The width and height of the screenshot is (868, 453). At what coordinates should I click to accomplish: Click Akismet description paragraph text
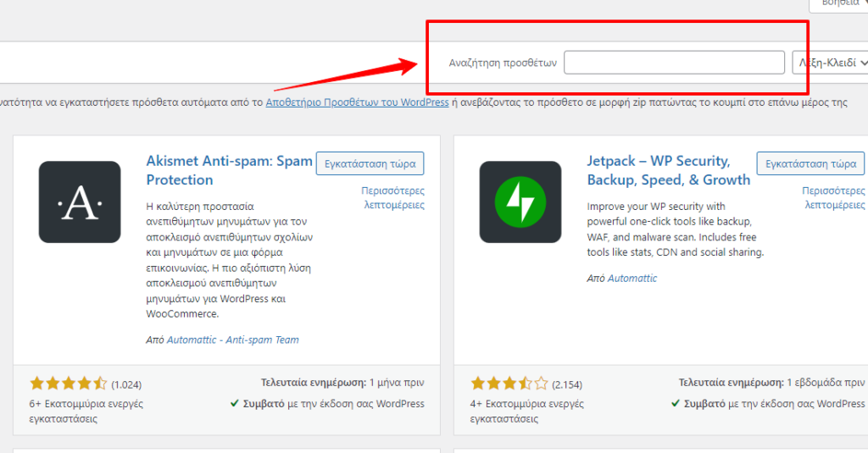pos(229,260)
